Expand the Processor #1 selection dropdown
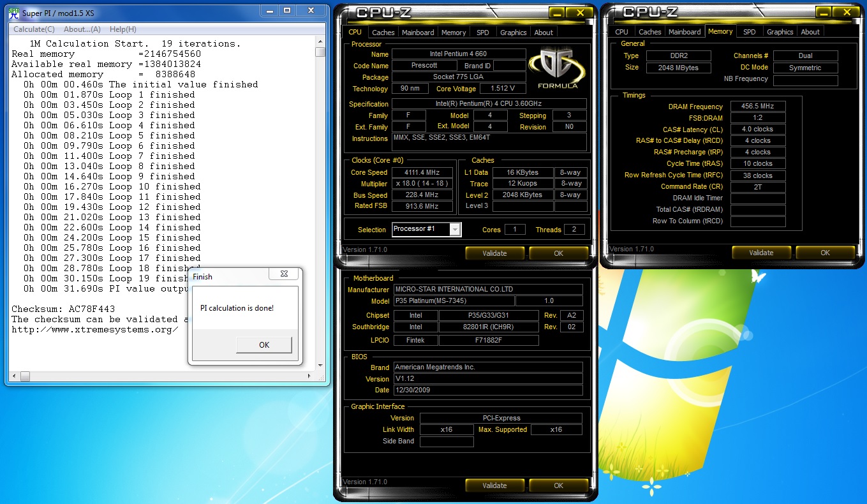867x504 pixels. click(x=455, y=229)
